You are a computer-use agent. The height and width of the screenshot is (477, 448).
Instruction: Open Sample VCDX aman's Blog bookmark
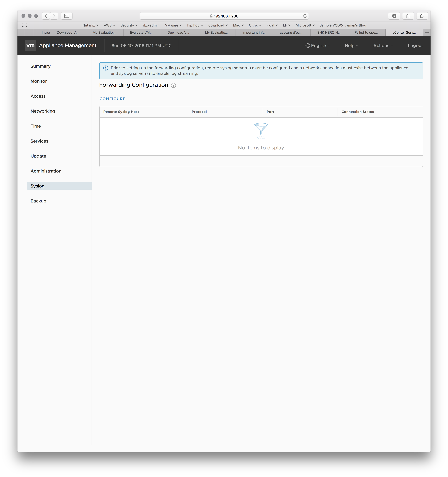point(342,25)
